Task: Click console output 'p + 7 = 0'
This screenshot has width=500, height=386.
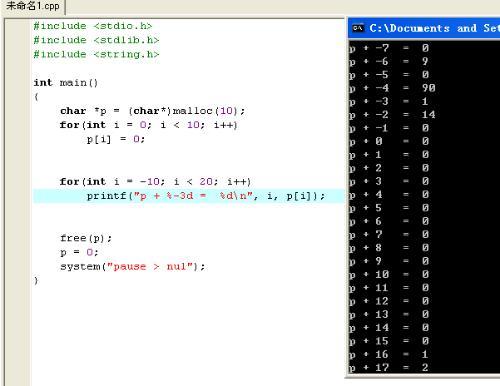Action: (389, 235)
